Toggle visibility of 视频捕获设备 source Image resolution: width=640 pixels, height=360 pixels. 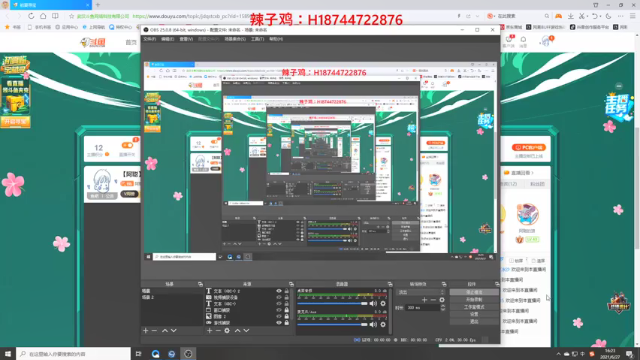click(279, 298)
